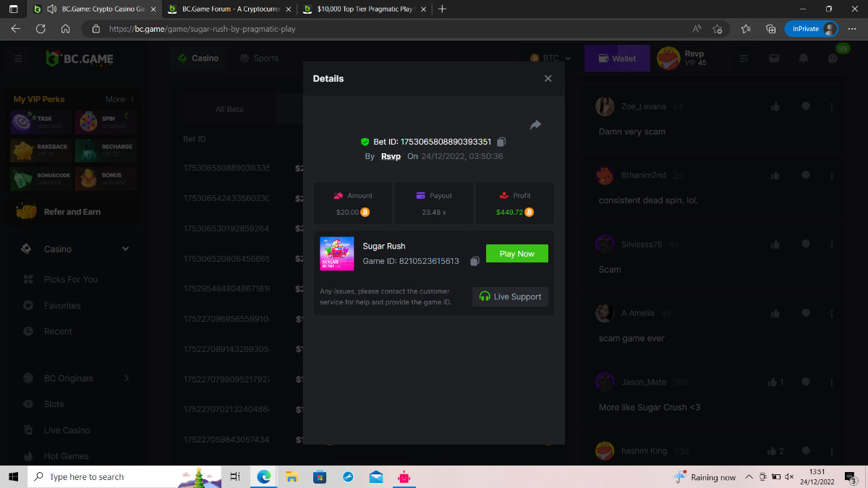
Task: Copy the Game ID number
Action: (x=475, y=261)
